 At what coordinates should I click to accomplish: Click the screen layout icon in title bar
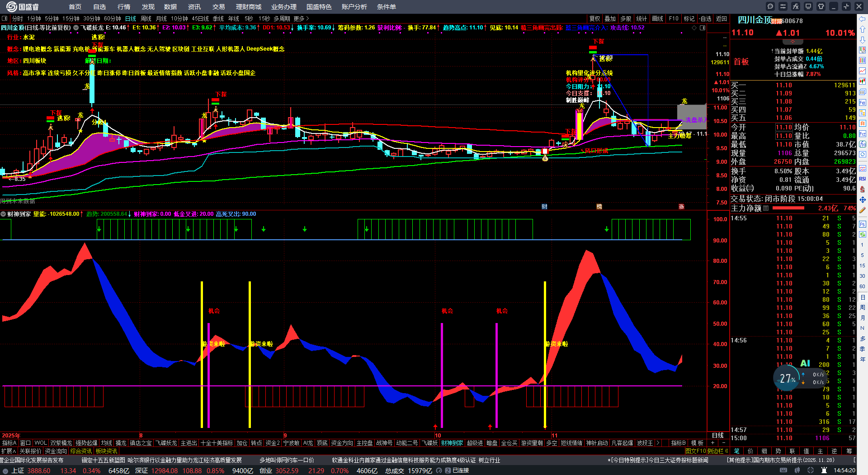(808, 6)
